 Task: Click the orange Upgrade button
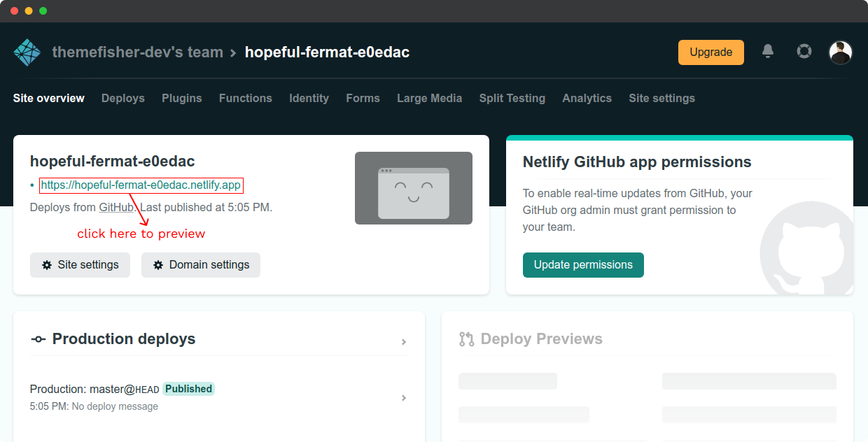pyautogui.click(x=711, y=52)
